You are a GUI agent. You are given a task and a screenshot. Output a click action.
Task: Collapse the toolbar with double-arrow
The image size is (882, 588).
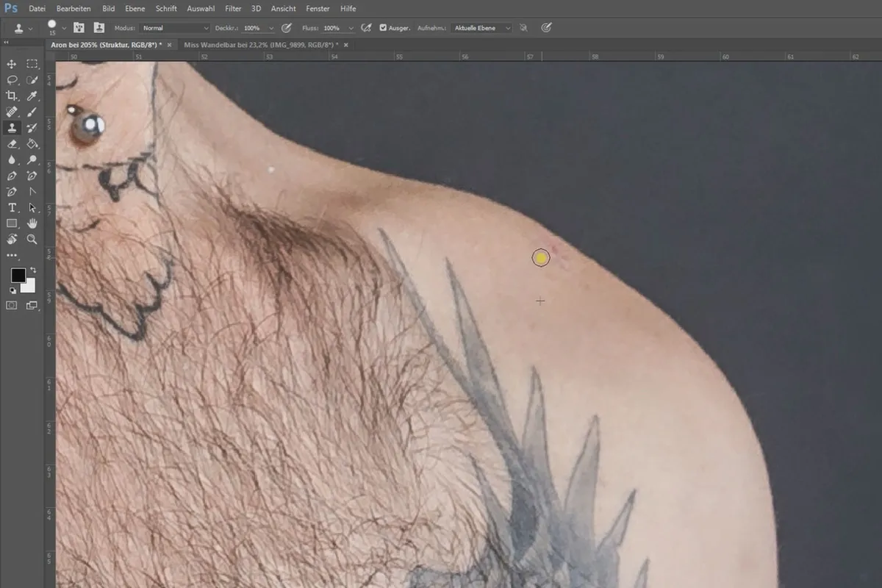tap(7, 42)
